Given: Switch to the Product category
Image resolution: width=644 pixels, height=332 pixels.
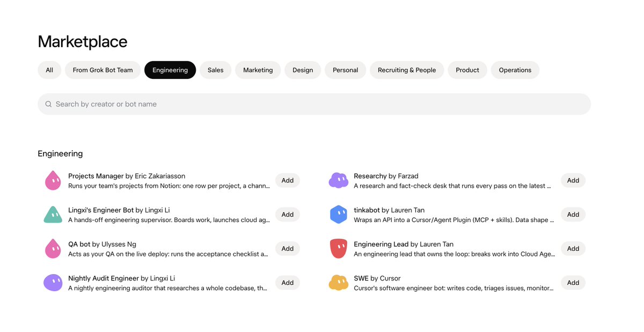Looking at the screenshot, I should [x=467, y=70].
